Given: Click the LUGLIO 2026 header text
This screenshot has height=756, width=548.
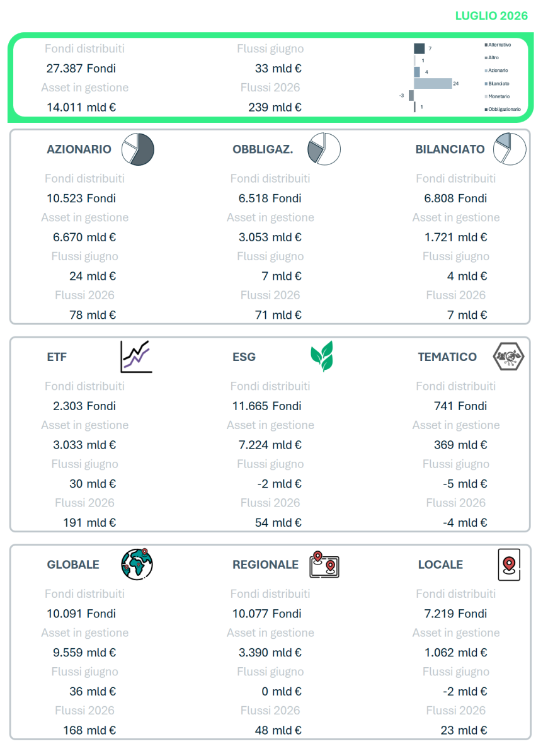Looking at the screenshot, I should (491, 16).
